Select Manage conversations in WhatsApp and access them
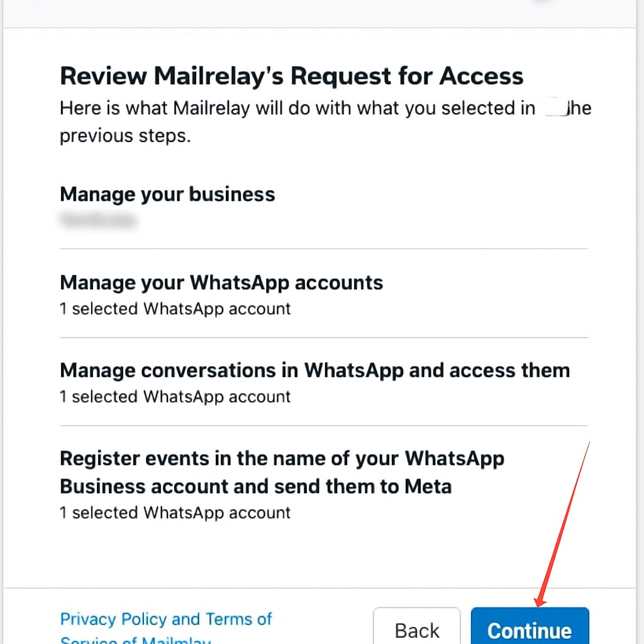 [x=314, y=371]
